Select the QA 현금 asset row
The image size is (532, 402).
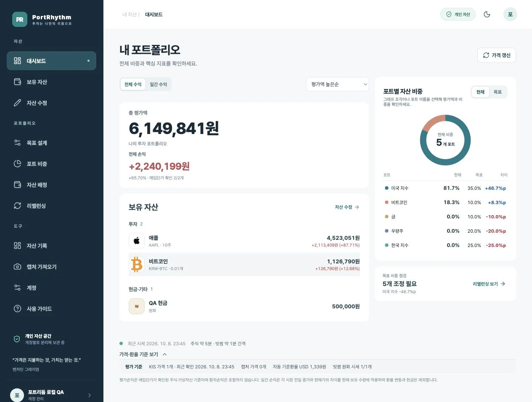point(244,306)
